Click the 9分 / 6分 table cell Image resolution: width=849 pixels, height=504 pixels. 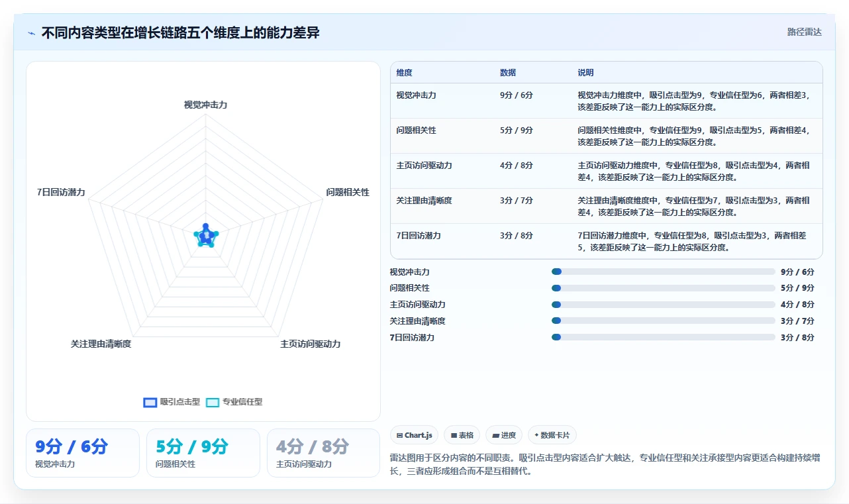pos(516,95)
